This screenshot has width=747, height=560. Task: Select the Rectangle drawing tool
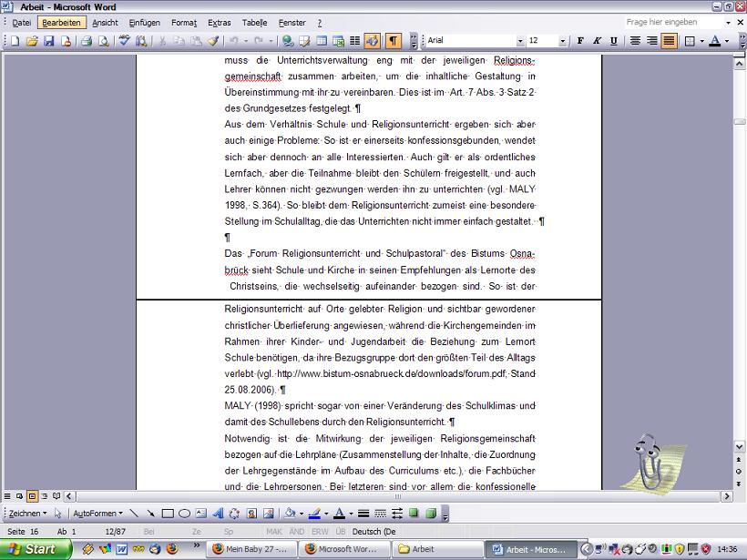click(168, 514)
